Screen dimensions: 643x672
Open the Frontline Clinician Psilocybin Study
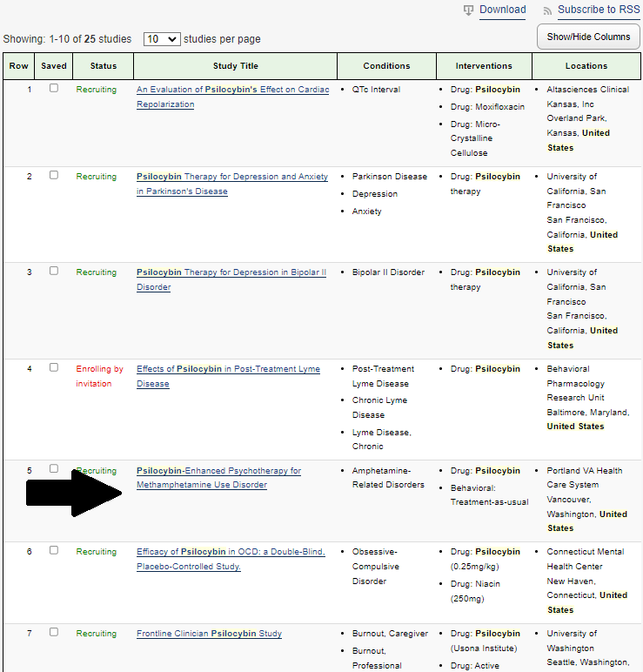click(x=209, y=634)
